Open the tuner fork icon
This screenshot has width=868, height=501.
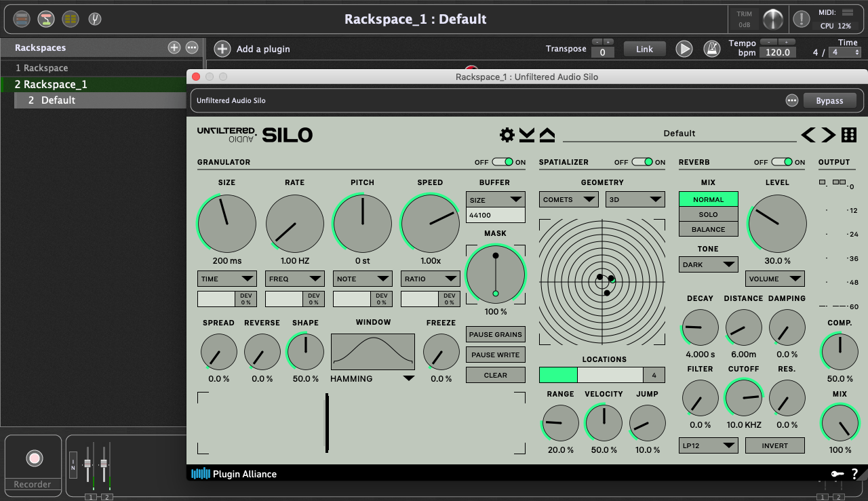(95, 19)
